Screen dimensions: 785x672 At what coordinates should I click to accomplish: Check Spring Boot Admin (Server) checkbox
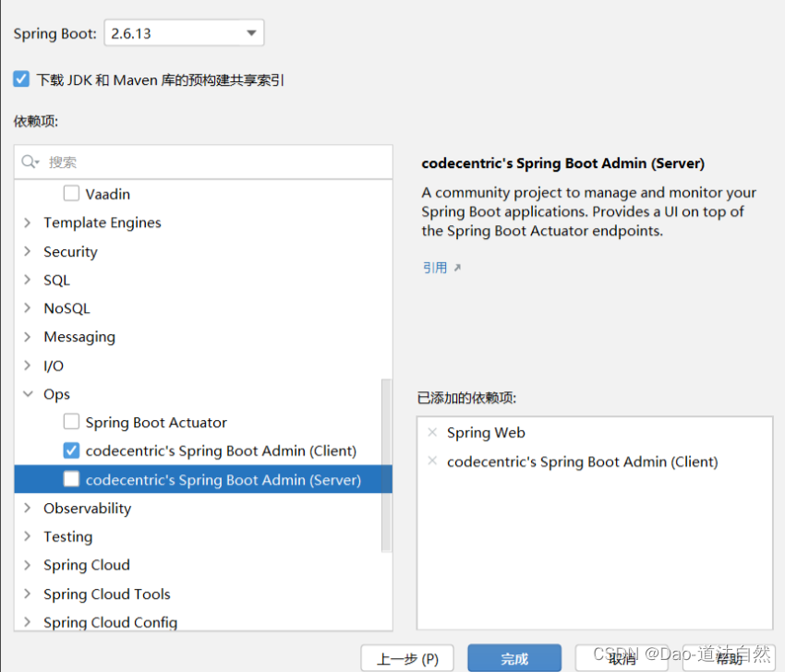[x=71, y=479]
